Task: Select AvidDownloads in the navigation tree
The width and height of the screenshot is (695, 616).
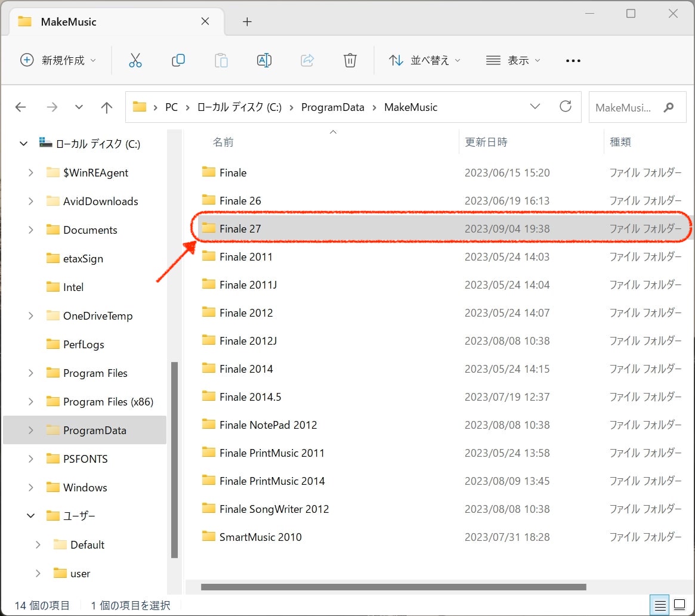Action: [x=101, y=201]
